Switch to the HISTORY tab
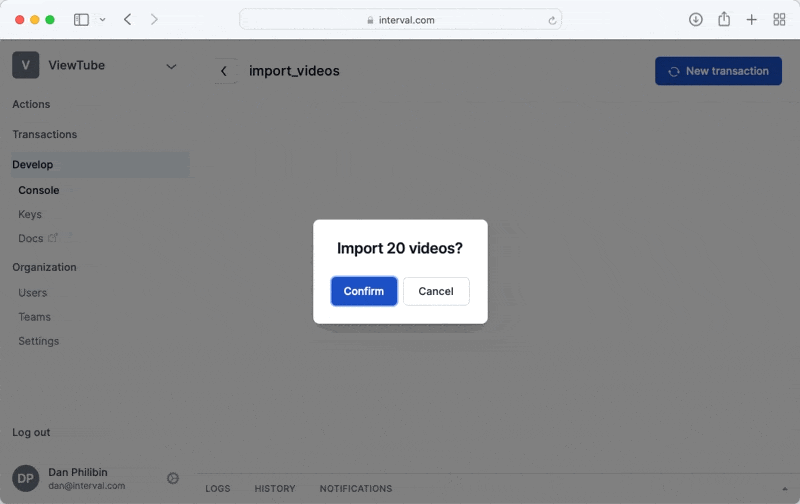 (275, 489)
